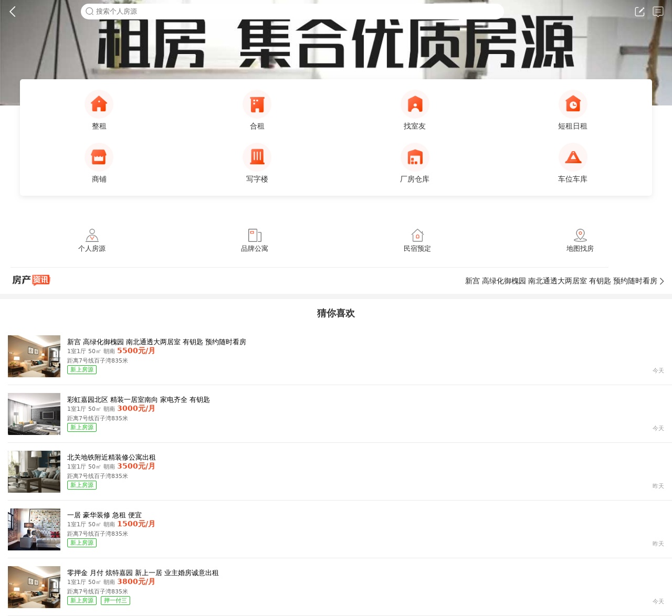The image size is (672, 616).
Task: Open the 找室友 roommate finder
Action: 415,105
